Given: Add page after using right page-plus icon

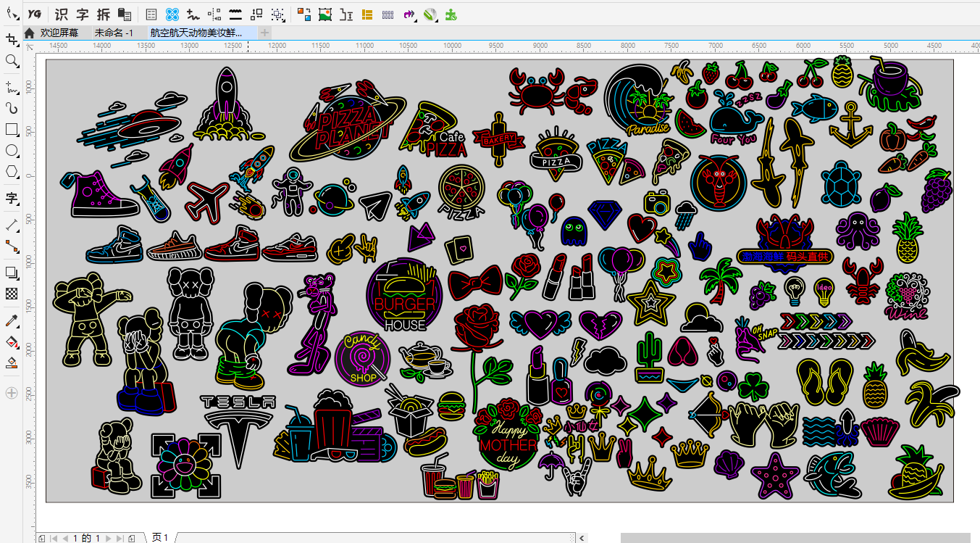Looking at the screenshot, I should pyautogui.click(x=132, y=538).
